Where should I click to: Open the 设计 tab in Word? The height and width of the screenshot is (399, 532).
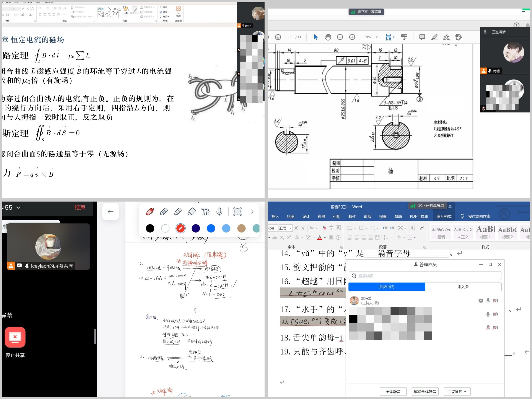coord(306,216)
